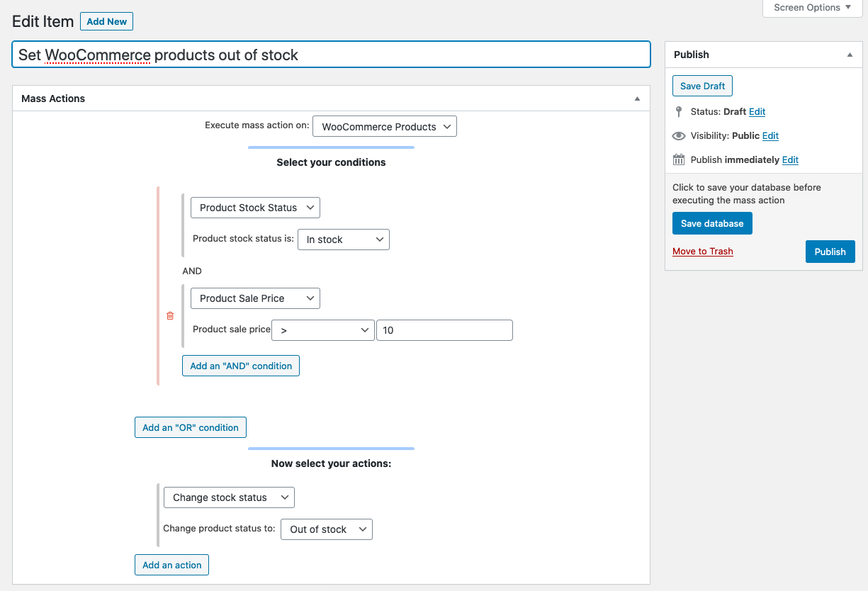Edit the Visibility setting link
The height and width of the screenshot is (591, 868).
[x=770, y=136]
